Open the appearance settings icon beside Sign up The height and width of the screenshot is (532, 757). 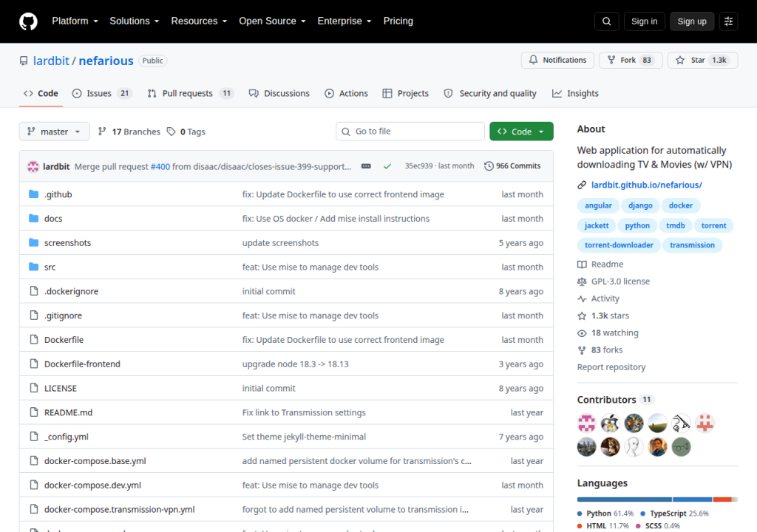pos(728,21)
